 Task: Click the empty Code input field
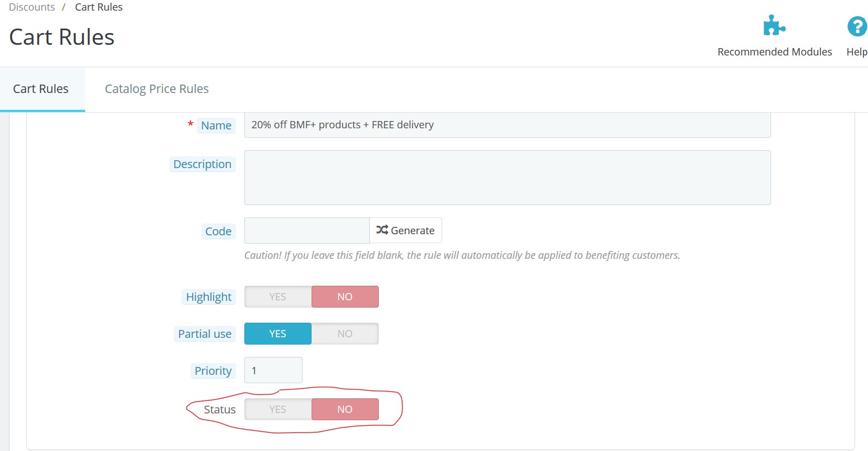[x=307, y=230]
